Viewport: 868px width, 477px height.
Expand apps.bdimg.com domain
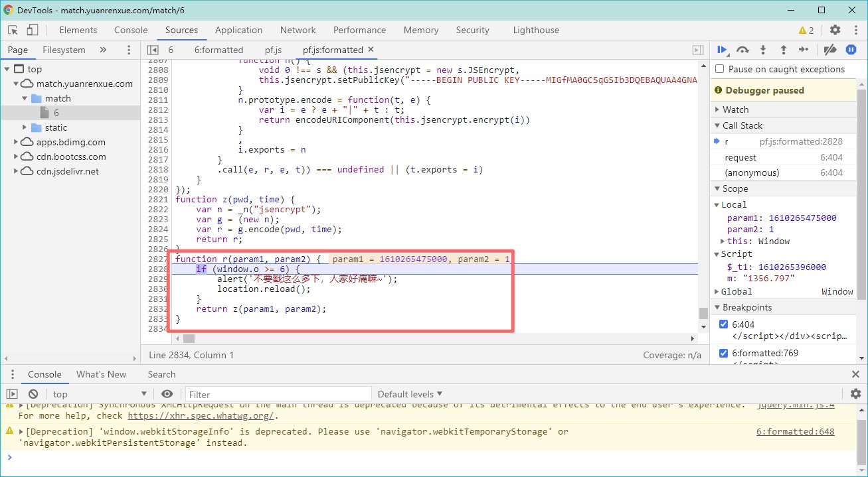16,142
